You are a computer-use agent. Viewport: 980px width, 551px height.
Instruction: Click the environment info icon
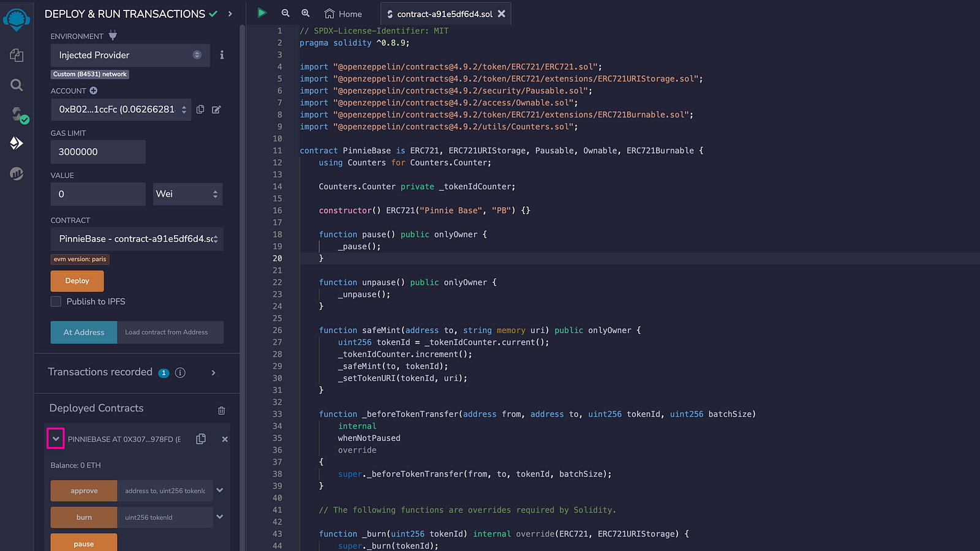222,55
